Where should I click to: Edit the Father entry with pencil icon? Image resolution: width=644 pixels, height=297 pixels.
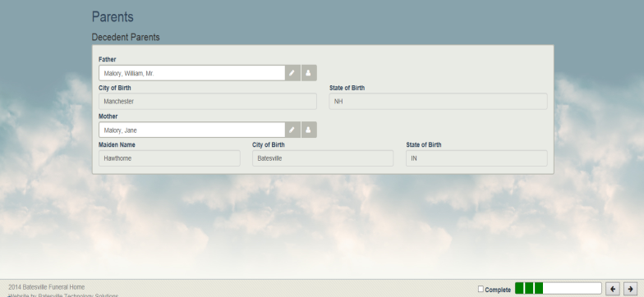292,73
